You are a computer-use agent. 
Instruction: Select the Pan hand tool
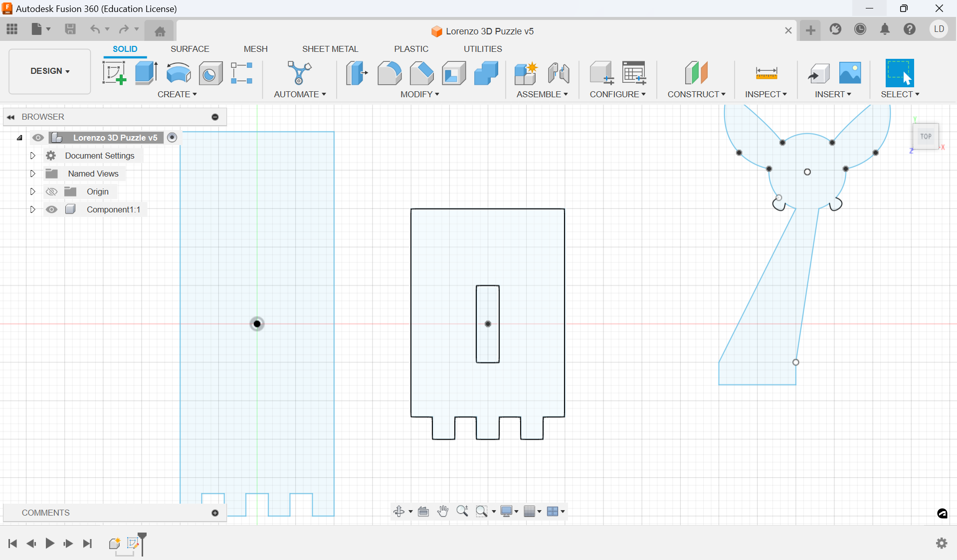tap(443, 511)
